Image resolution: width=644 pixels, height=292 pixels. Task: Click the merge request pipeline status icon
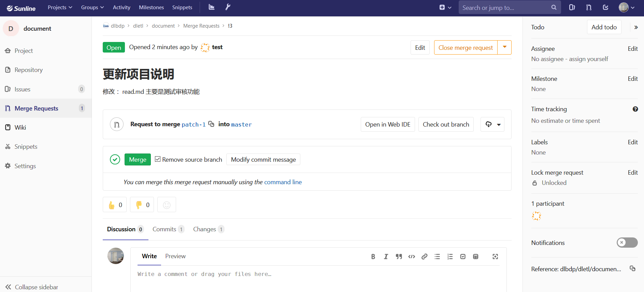tap(115, 159)
